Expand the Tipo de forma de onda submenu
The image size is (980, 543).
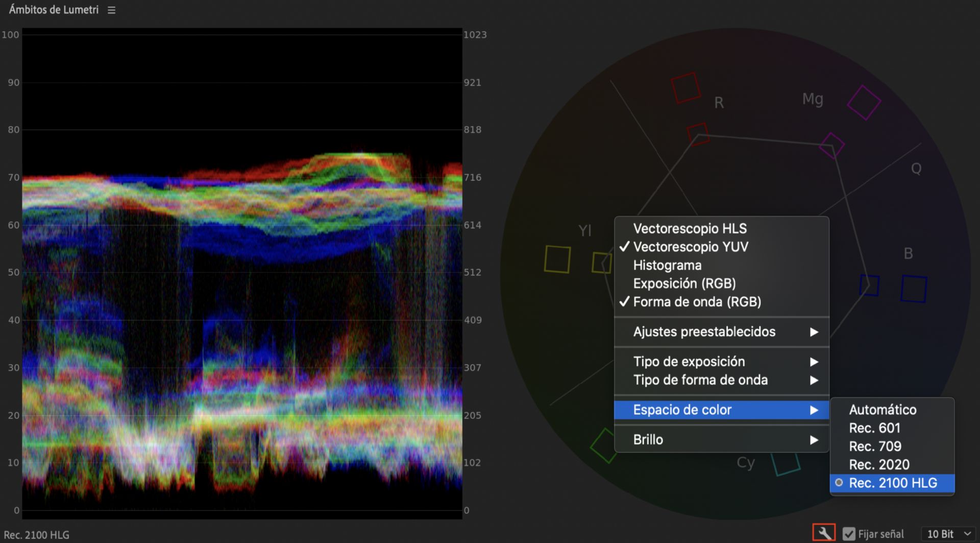[700, 380]
